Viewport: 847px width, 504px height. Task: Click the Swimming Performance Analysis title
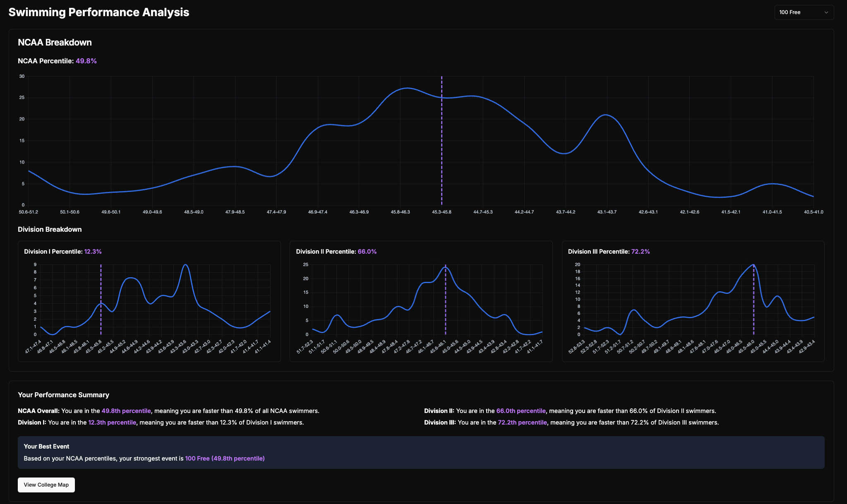coord(98,12)
